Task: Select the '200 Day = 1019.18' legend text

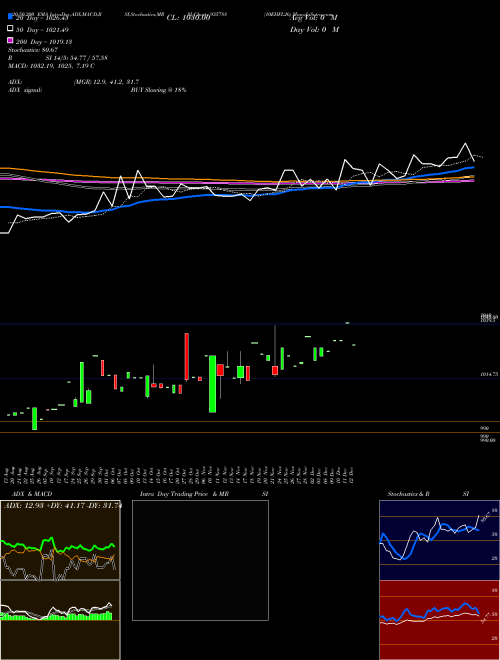Action: click(x=44, y=42)
